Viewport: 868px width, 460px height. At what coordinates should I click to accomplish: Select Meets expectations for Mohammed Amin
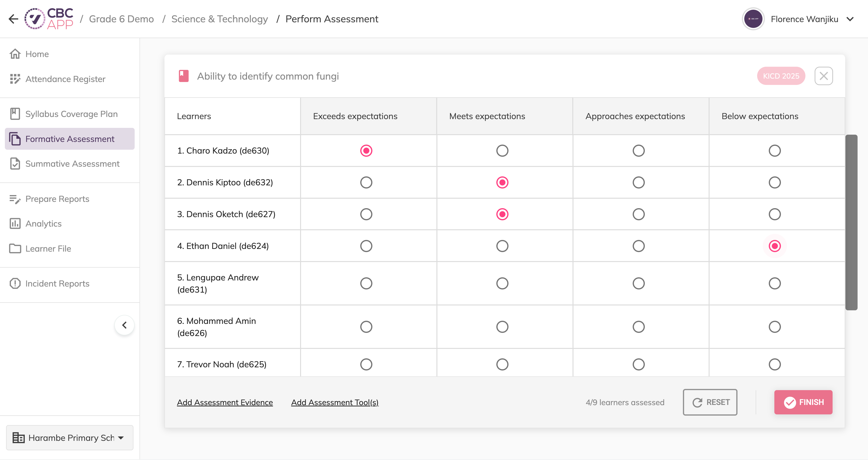tap(502, 327)
